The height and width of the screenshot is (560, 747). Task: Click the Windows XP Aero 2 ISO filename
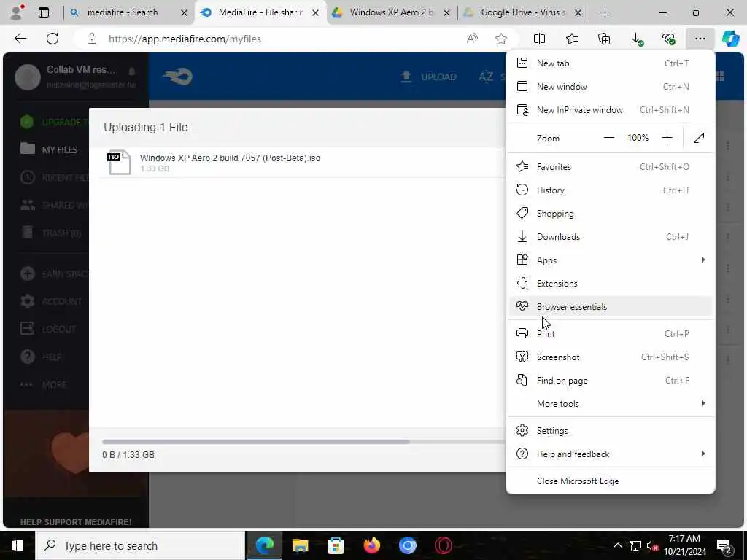(x=230, y=158)
